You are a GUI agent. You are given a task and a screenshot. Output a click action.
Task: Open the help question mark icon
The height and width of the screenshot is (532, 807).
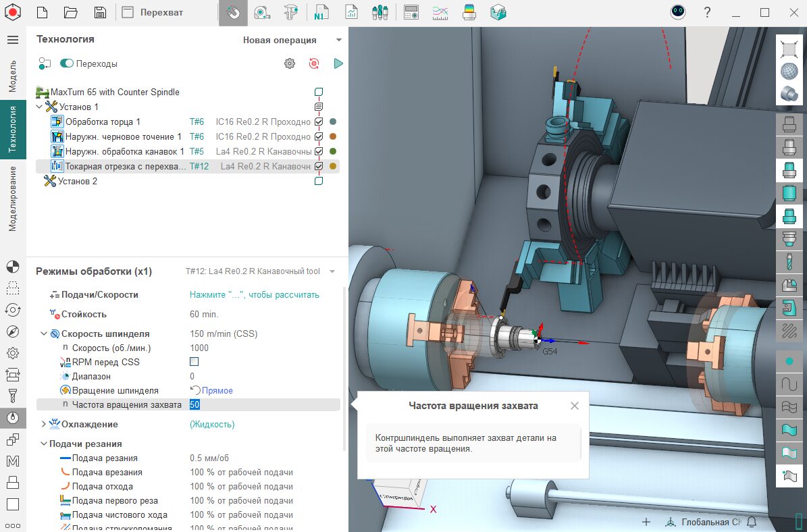coord(707,12)
